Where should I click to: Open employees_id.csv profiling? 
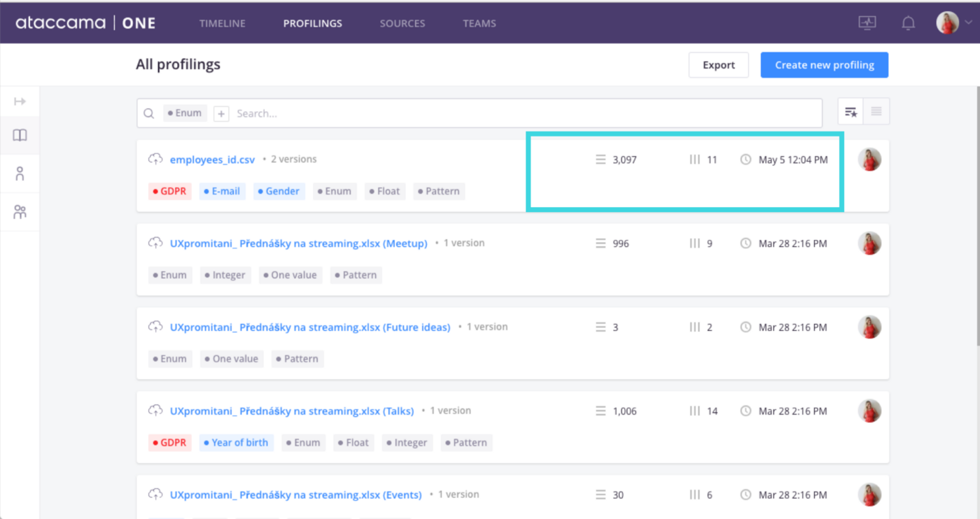(x=213, y=159)
